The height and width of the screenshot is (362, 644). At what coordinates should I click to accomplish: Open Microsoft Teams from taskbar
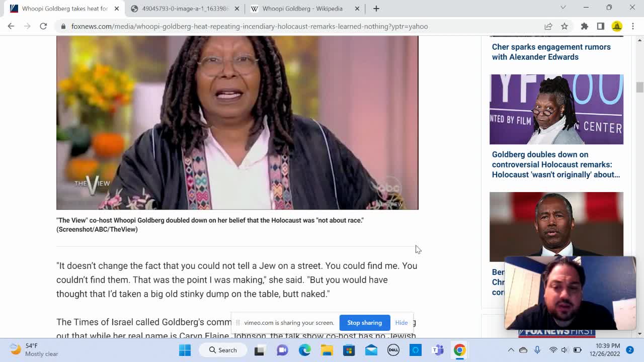point(438,350)
